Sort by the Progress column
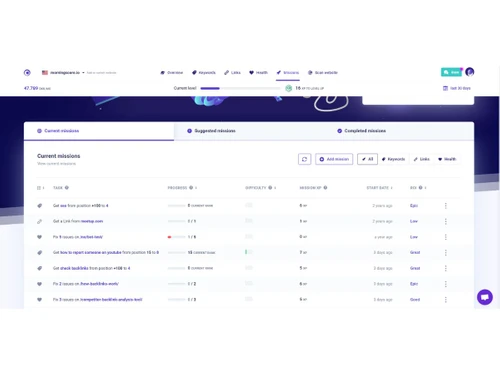The width and height of the screenshot is (500, 375). click(x=196, y=188)
